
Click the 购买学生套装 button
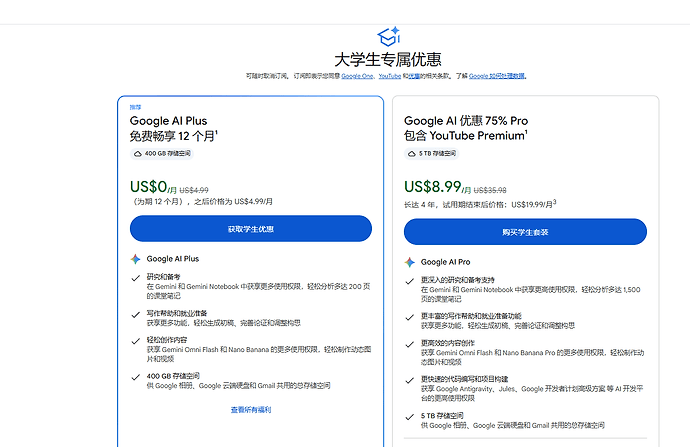(x=525, y=232)
